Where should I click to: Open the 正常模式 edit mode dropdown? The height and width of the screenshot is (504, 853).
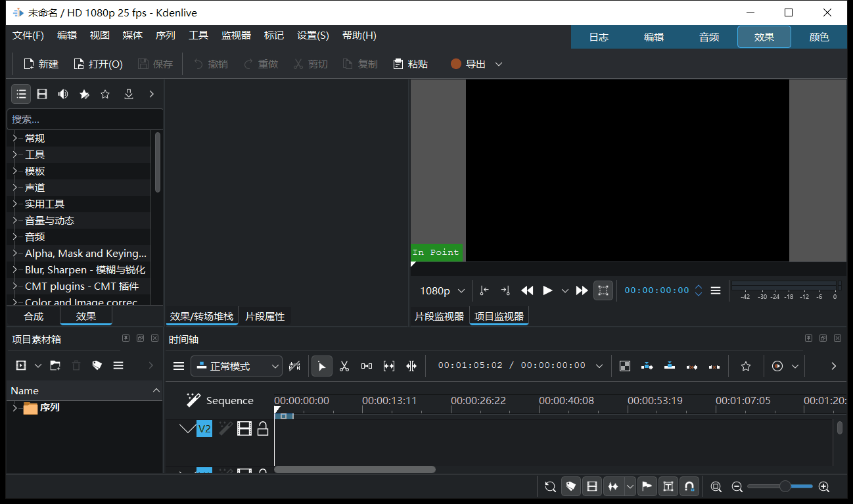point(237,366)
